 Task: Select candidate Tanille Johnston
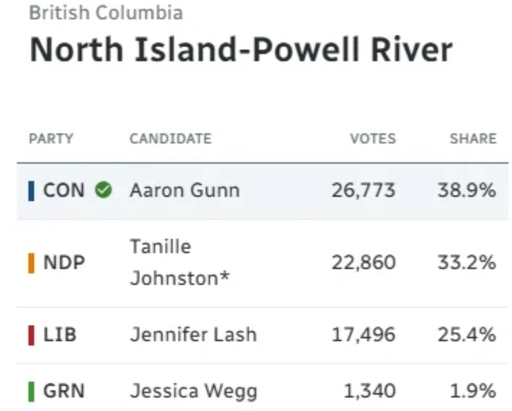coord(180,262)
